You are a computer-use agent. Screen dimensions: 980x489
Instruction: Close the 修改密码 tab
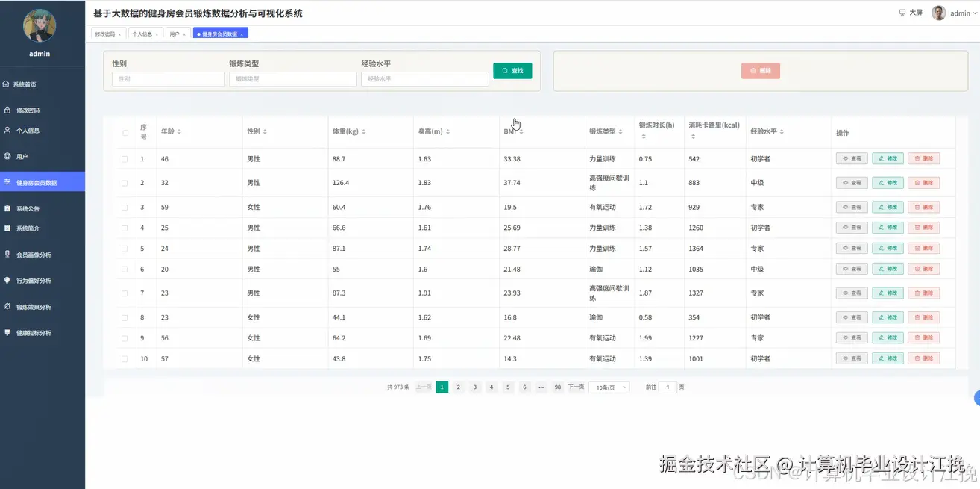(x=119, y=34)
